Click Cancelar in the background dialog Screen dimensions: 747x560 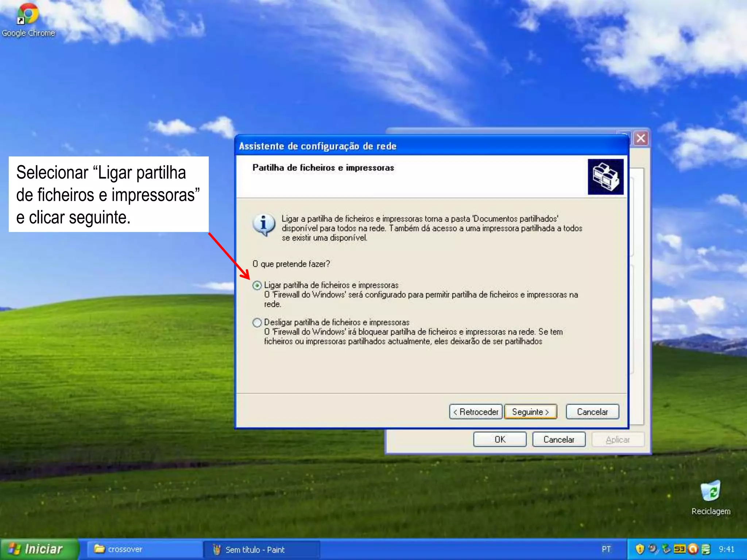pyautogui.click(x=558, y=440)
